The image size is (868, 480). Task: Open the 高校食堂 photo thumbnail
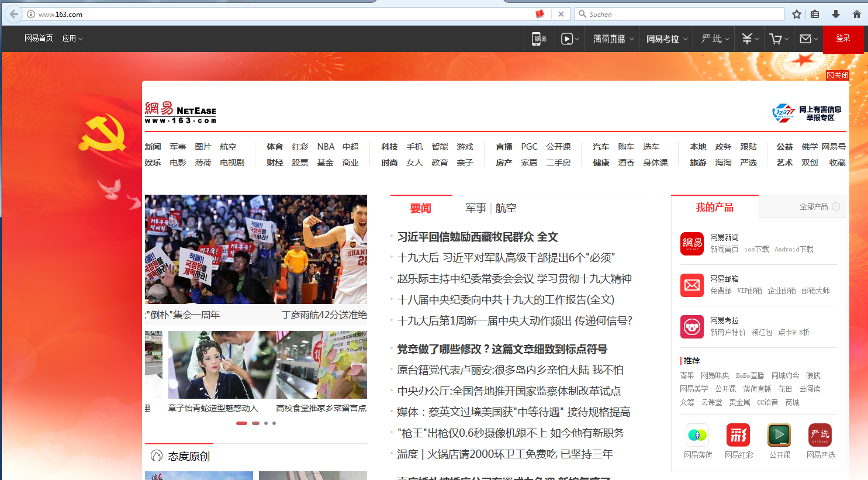pyautogui.click(x=321, y=365)
